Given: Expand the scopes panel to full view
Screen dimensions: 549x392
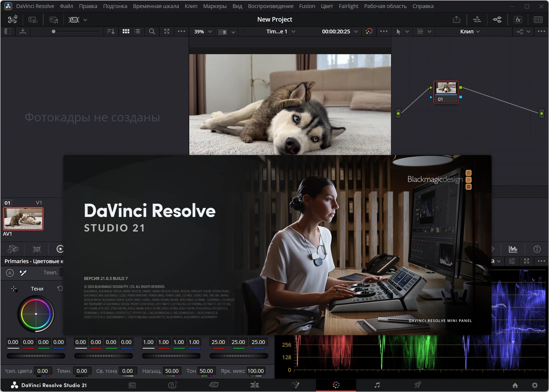Looking at the screenshot, I should [x=527, y=261].
